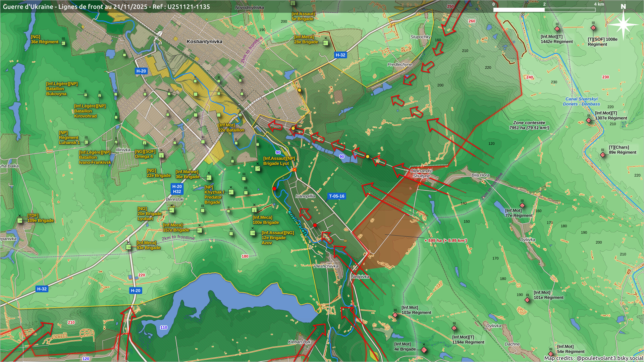The width and height of the screenshot is (644, 362).
Task: Click the 109e Brigade green square marker
Action: pos(20,220)
